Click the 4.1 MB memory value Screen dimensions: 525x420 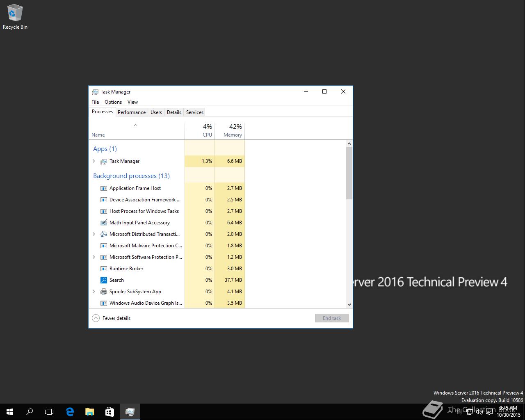[235, 292]
